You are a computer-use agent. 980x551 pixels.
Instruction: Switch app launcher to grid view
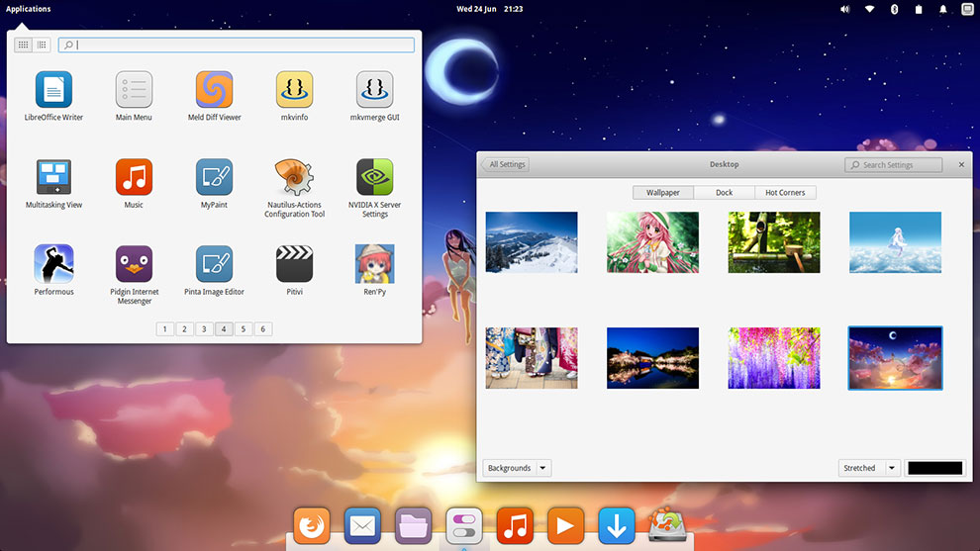(x=23, y=45)
